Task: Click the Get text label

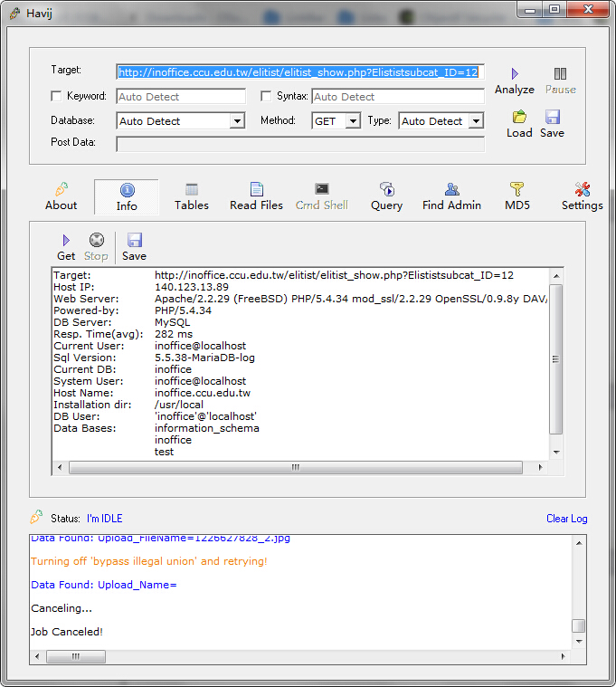Action: pos(66,256)
